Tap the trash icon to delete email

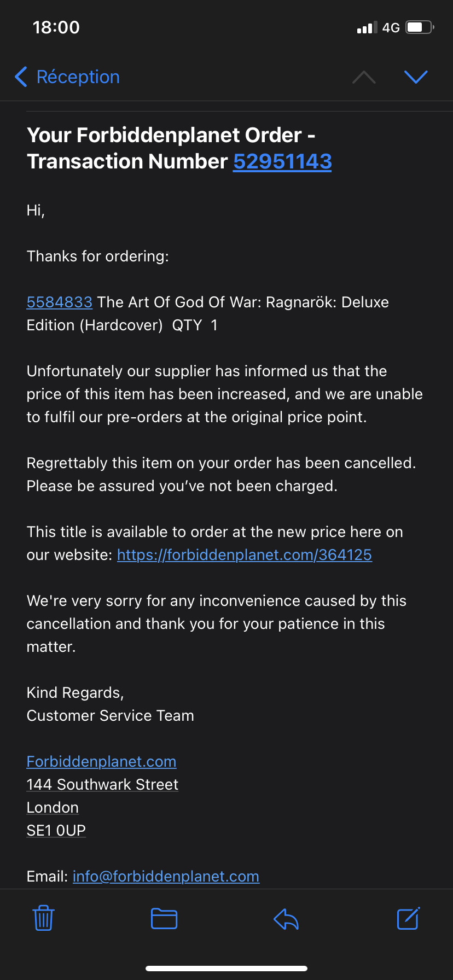tap(43, 918)
